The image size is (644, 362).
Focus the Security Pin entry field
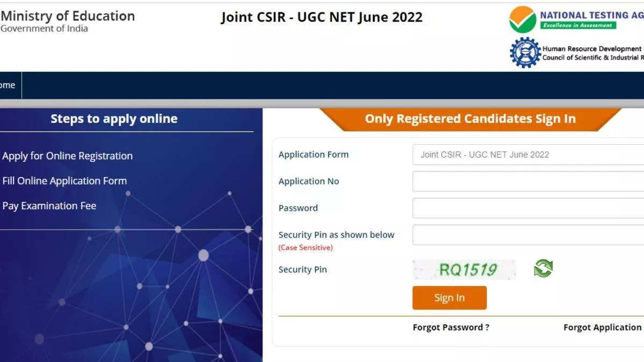[528, 235]
